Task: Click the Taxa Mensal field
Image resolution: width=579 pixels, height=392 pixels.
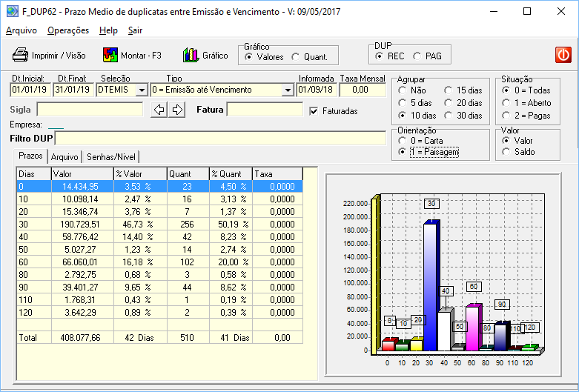Action: 363,90
